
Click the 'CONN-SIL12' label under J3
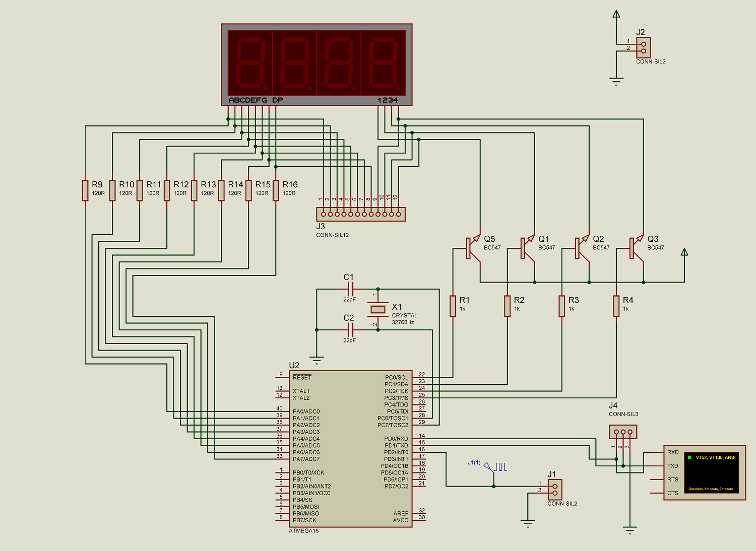pos(332,235)
